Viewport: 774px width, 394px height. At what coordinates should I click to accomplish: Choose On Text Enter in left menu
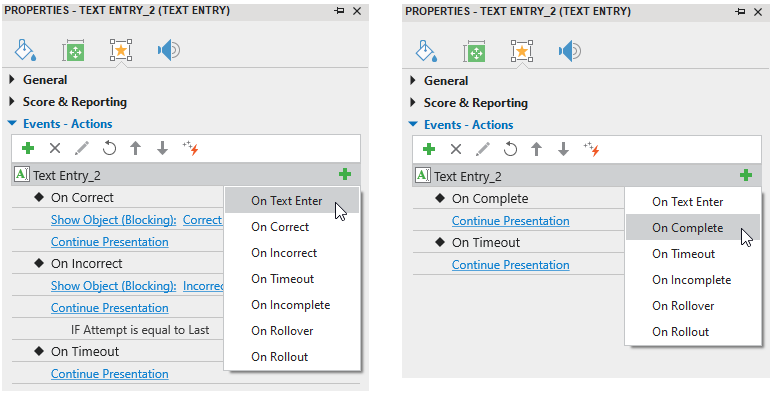coord(292,200)
